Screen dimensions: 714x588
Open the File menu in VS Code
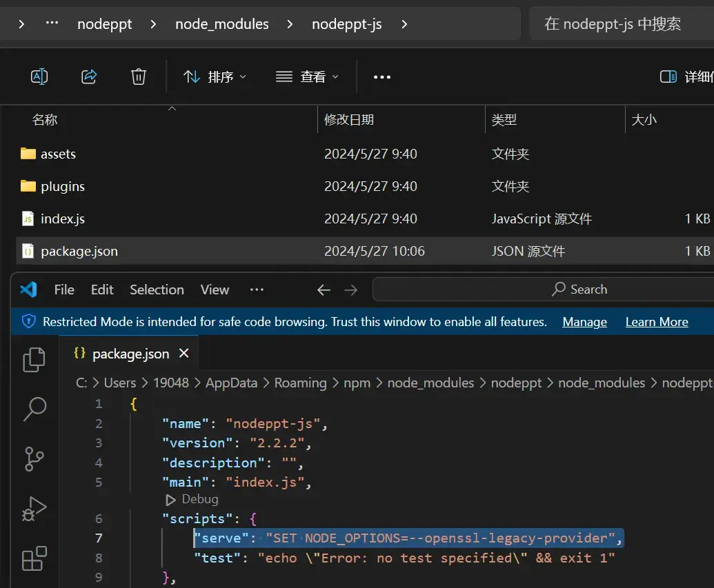point(64,290)
